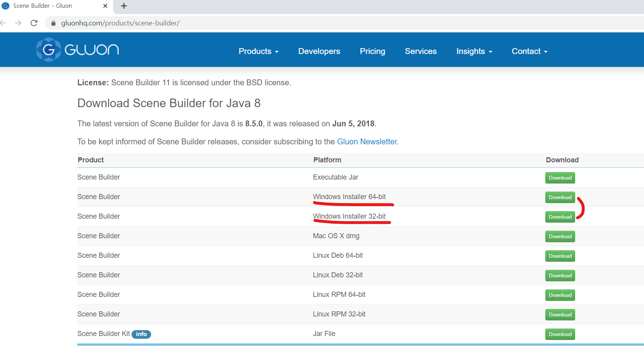Go forward with the browser forward arrow
Viewport: 644px width, 354px height.
(18, 23)
